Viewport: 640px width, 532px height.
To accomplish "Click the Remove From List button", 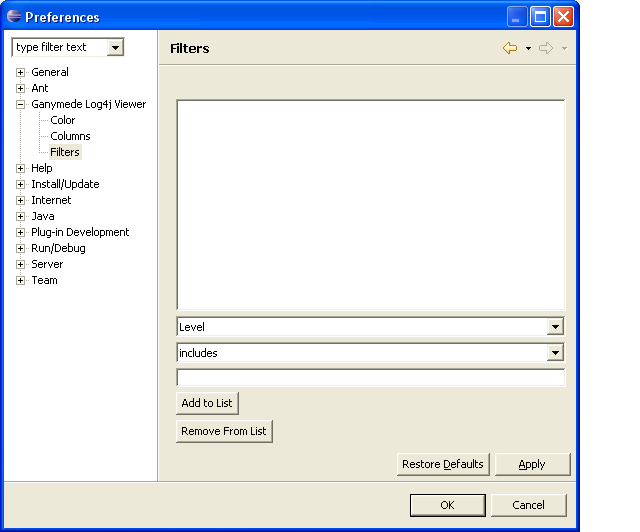I will [224, 431].
